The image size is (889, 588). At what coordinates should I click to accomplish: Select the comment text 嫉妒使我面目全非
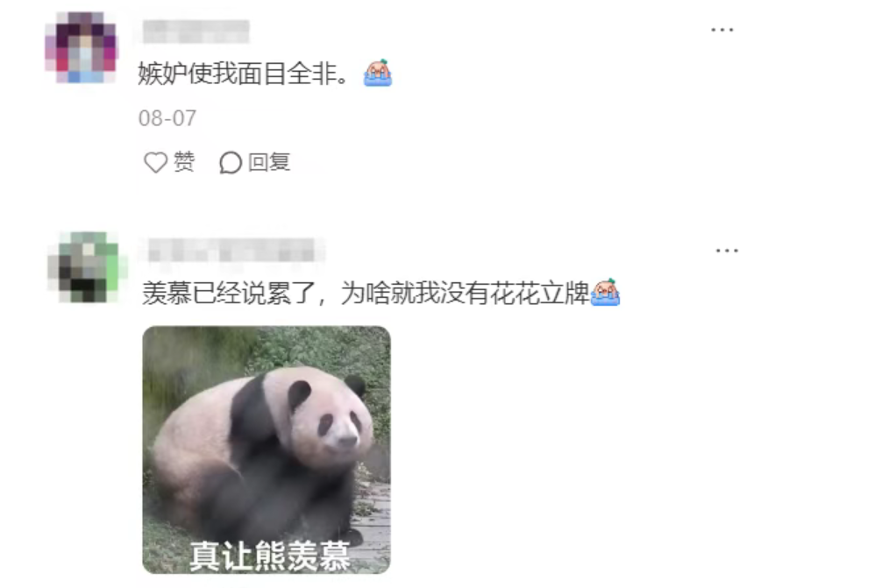coord(243,74)
